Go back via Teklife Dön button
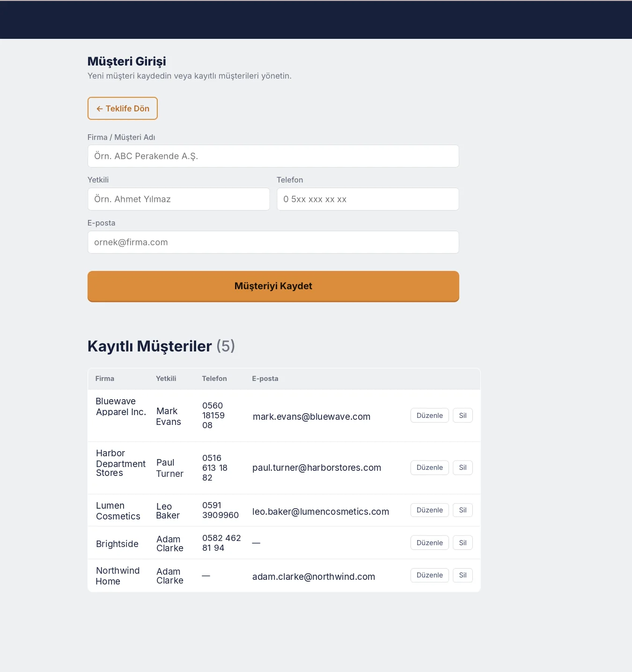This screenshot has width=632, height=672. pyautogui.click(x=123, y=109)
